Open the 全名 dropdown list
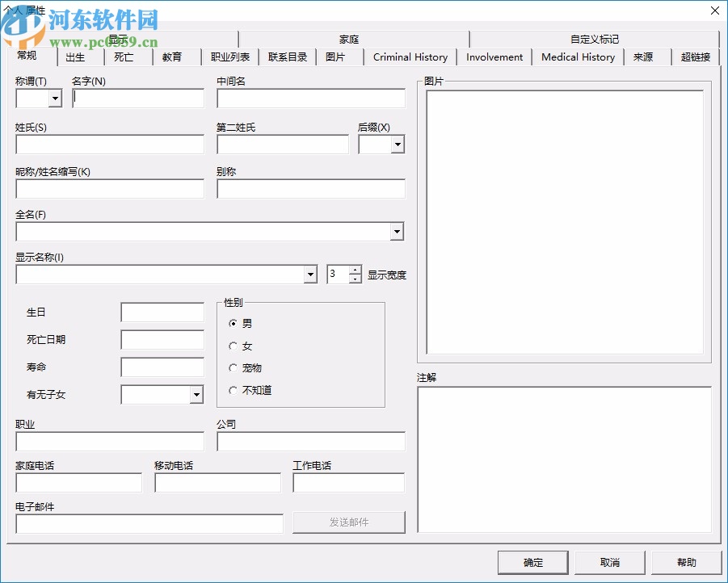The width and height of the screenshot is (728, 583). pyautogui.click(x=396, y=232)
